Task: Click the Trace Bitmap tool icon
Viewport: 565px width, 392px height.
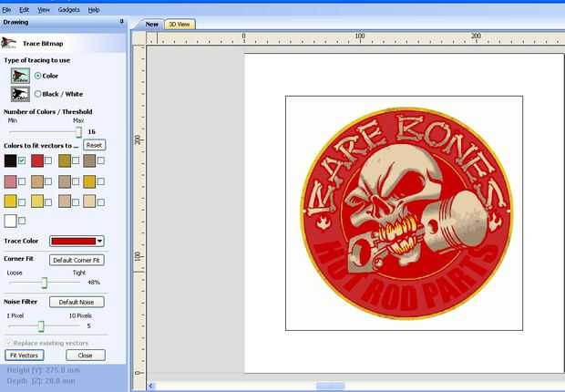Action: [x=9, y=43]
